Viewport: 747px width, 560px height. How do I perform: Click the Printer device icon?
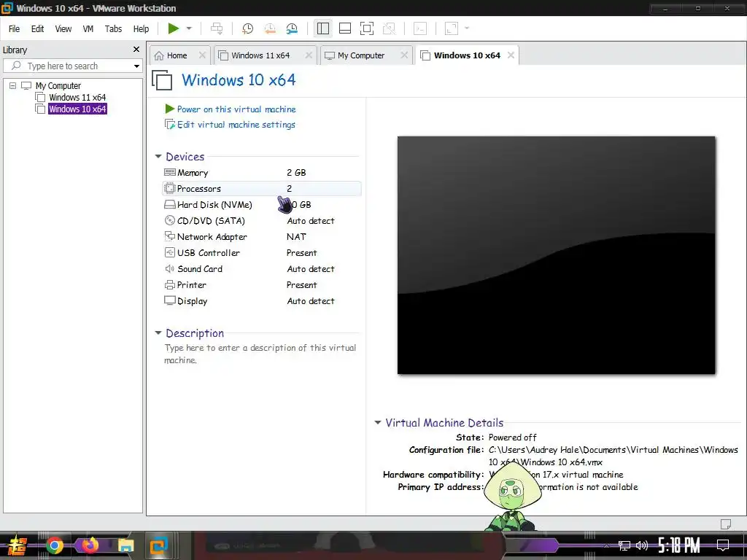tap(169, 285)
